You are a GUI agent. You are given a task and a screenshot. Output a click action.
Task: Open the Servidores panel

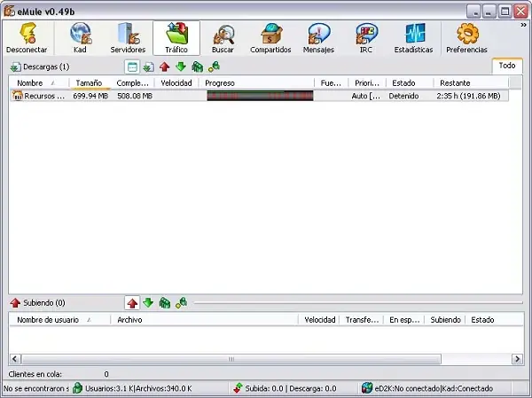pos(128,38)
